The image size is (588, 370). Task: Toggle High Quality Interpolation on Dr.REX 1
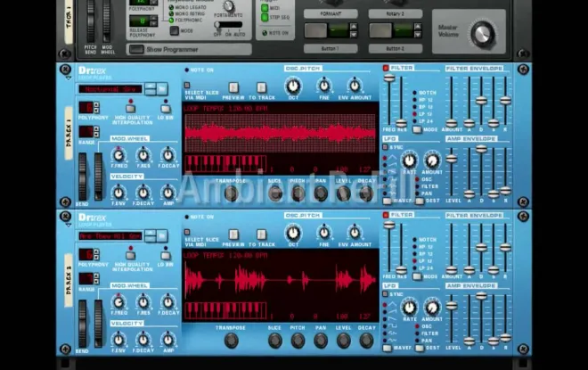click(130, 109)
